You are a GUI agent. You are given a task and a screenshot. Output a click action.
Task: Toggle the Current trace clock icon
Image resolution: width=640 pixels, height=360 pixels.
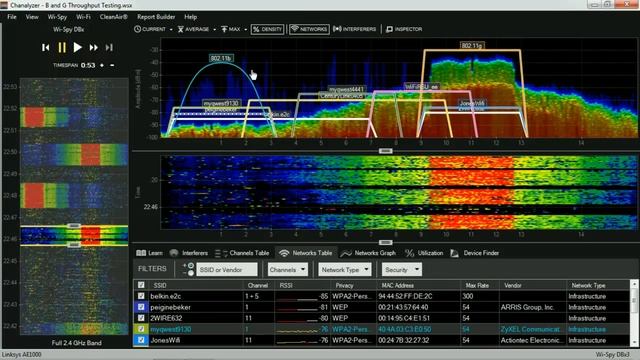pyautogui.click(x=138, y=29)
